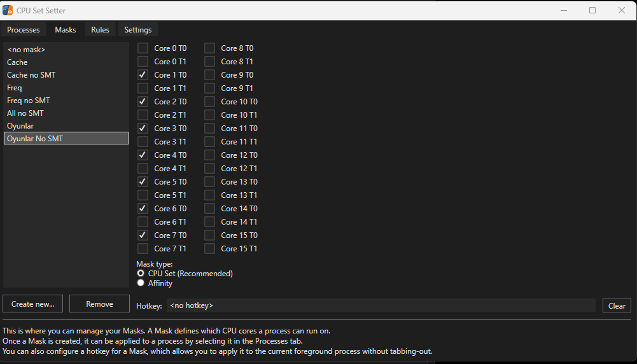
Task: Check the Core 14 T1 box
Action: click(x=209, y=222)
